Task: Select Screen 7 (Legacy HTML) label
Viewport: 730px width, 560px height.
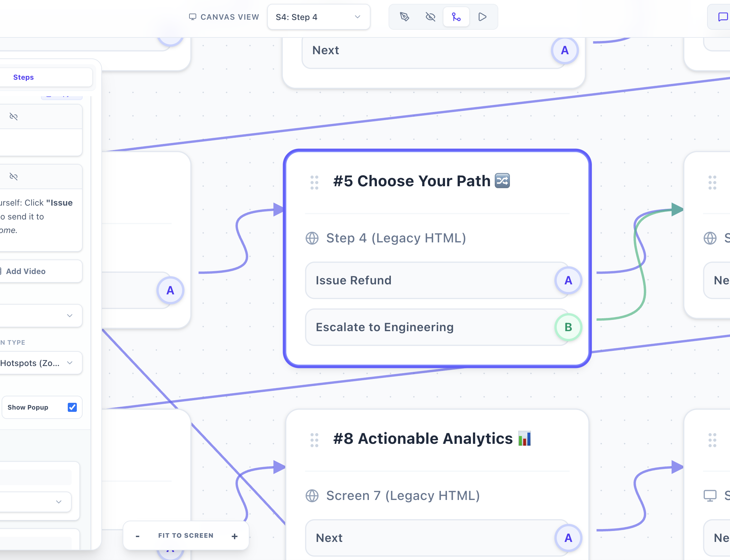Action: [x=403, y=496]
